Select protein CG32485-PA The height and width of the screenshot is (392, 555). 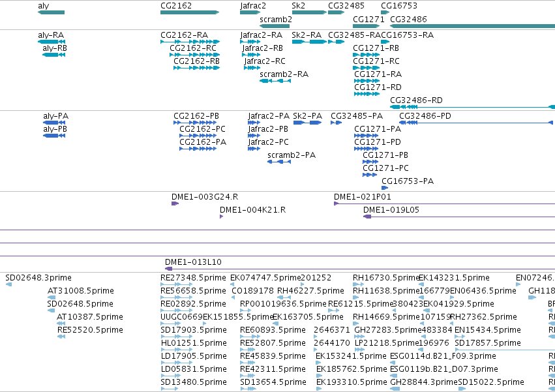357,116
